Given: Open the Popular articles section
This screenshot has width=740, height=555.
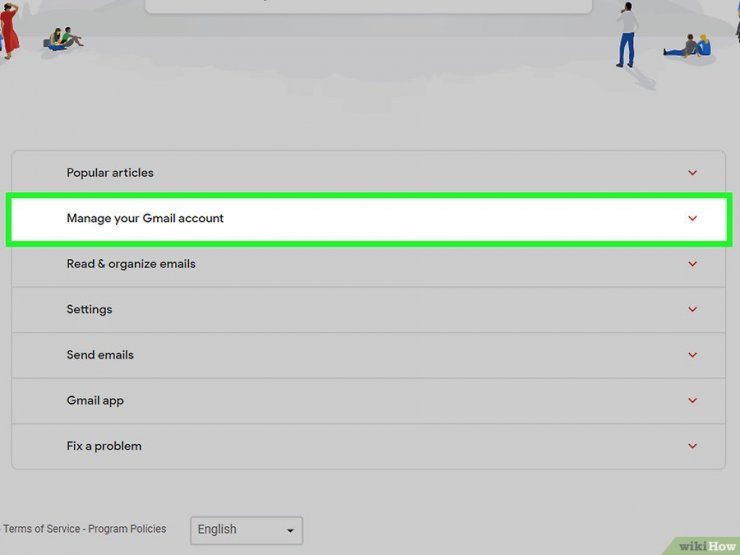Looking at the screenshot, I should pos(110,173).
